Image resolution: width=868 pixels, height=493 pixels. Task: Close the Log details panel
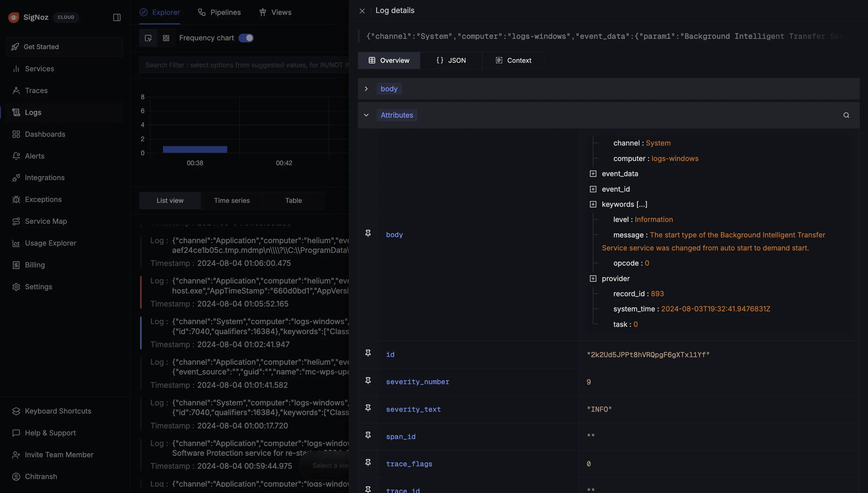pos(362,11)
